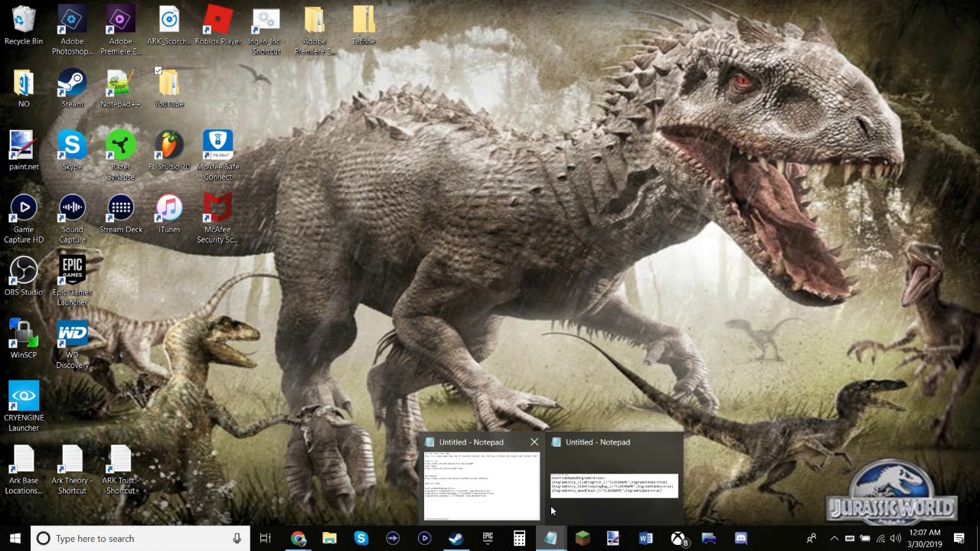Select the FL Studio 20 desktop icon
The image size is (980, 551).
point(169,151)
